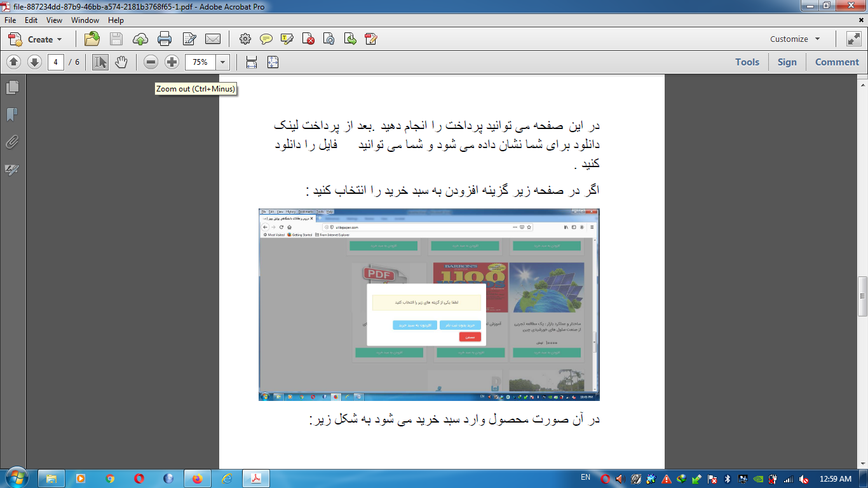Open the Edit menu
Viewport: 868px width, 488px height.
(31, 20)
